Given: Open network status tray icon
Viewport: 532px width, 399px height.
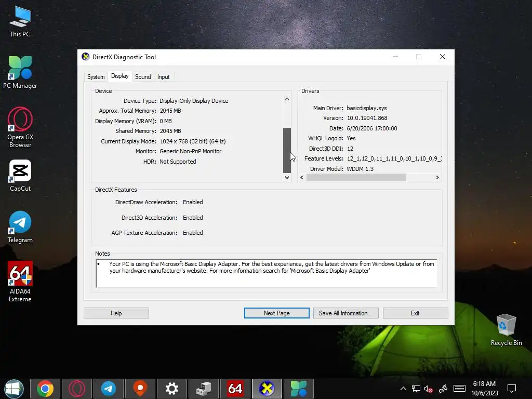Looking at the screenshot, I should (416, 389).
